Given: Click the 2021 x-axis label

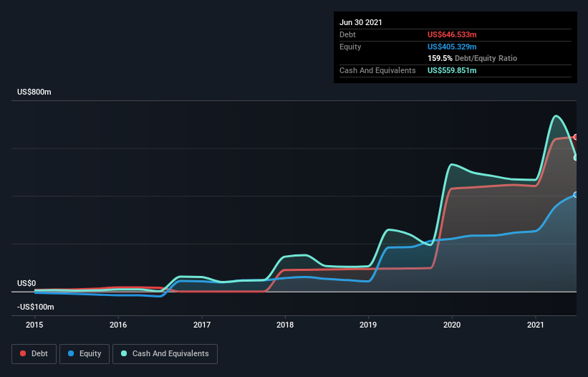Looking at the screenshot, I should pos(536,325).
